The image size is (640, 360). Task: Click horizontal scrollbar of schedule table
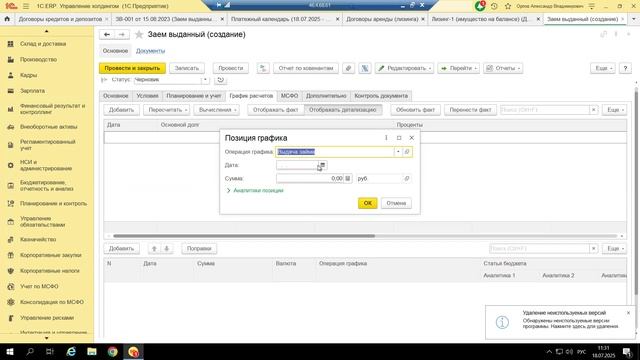244,236
